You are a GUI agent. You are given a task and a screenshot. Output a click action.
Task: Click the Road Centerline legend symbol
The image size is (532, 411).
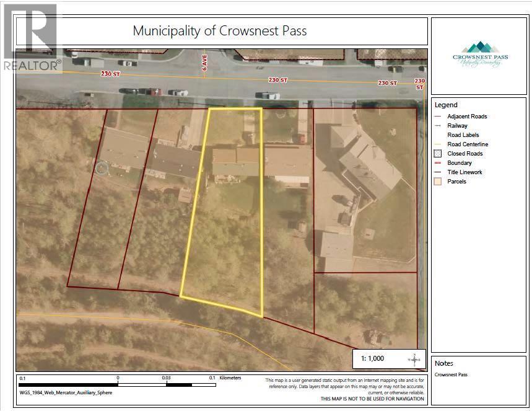[x=438, y=144]
